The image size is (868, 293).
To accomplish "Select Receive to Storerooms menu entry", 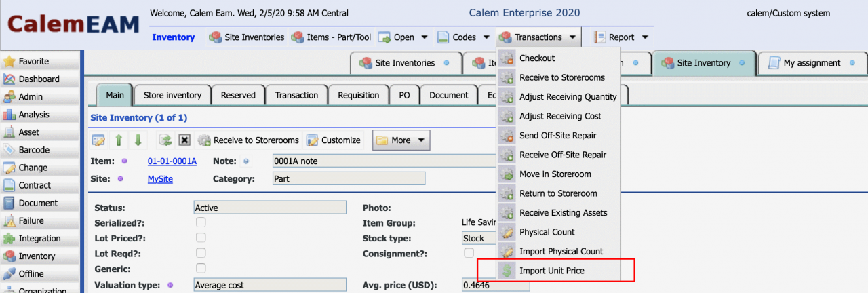I will [558, 77].
